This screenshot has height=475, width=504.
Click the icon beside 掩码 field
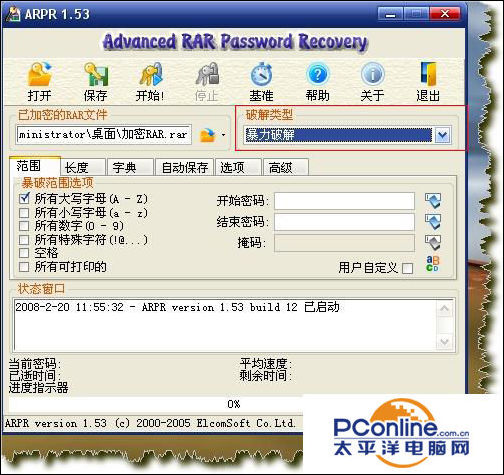[433, 243]
